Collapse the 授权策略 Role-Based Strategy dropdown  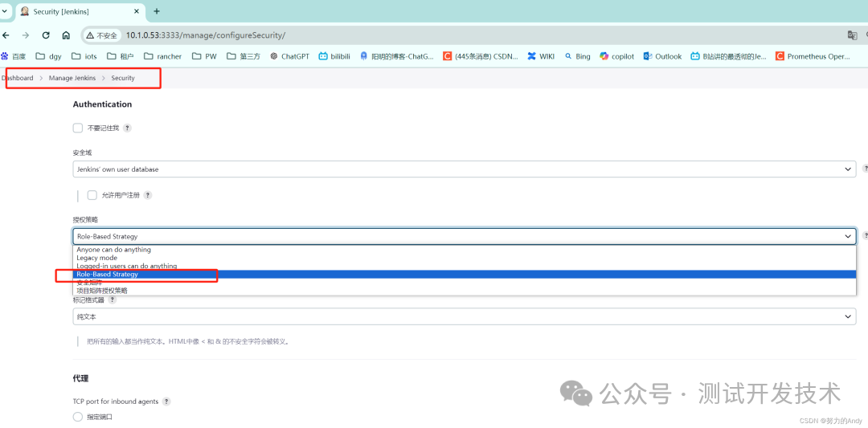(x=465, y=236)
